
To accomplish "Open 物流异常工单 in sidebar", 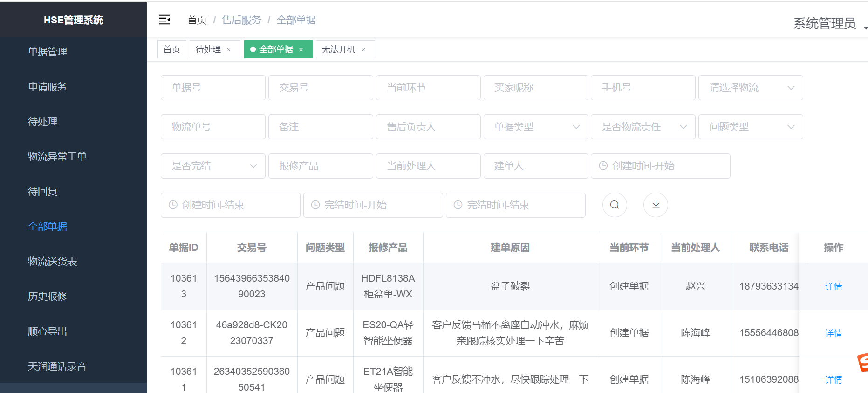I will 73,156.
